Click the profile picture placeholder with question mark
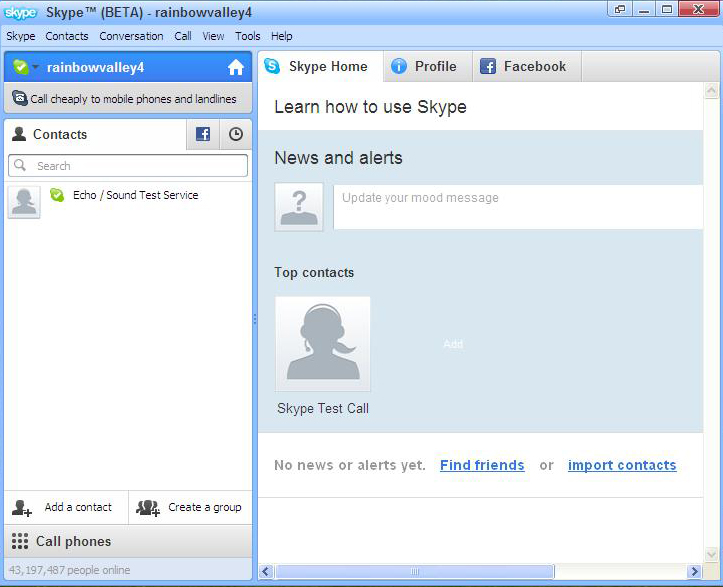The image size is (723, 587). (x=299, y=207)
